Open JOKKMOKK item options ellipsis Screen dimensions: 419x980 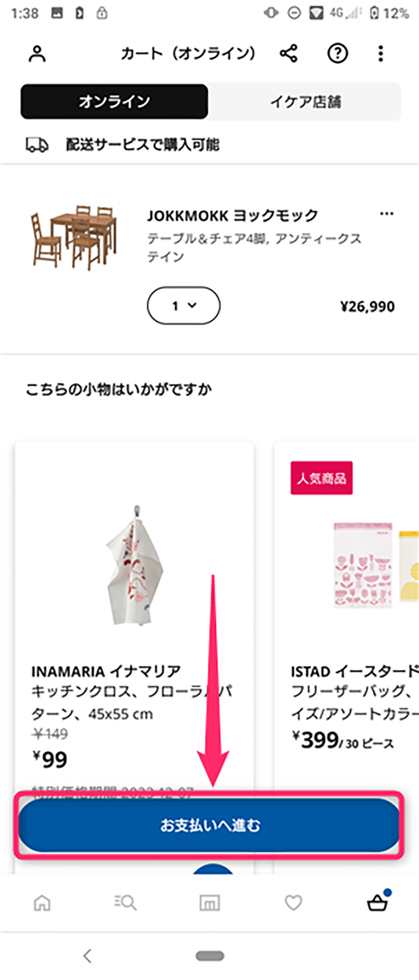point(386,214)
